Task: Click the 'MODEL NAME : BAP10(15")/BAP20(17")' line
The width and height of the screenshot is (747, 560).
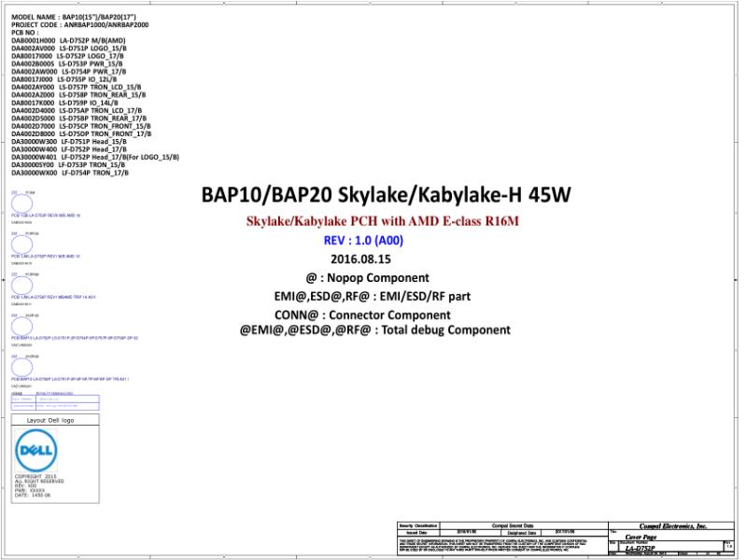Action: [x=74, y=17]
